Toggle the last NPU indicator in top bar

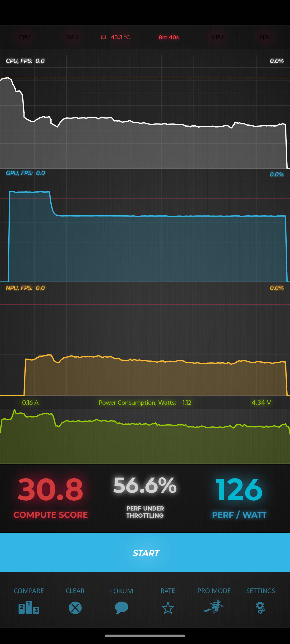[266, 37]
